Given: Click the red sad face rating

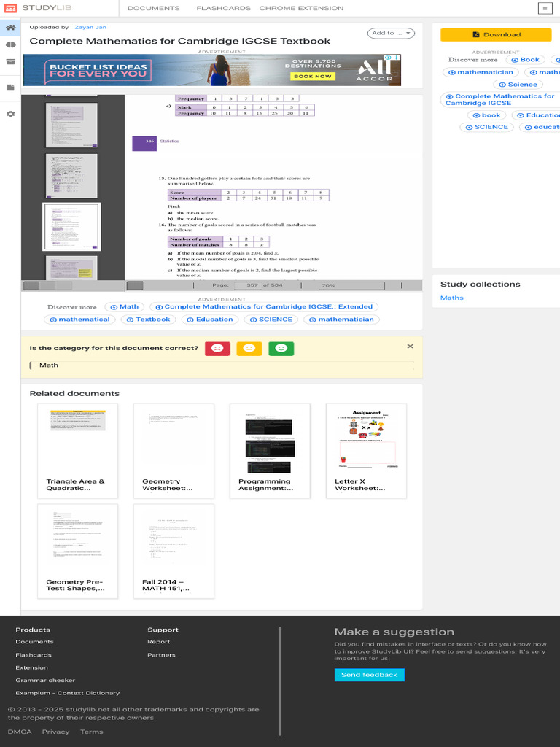Looking at the screenshot, I should click(x=217, y=349).
